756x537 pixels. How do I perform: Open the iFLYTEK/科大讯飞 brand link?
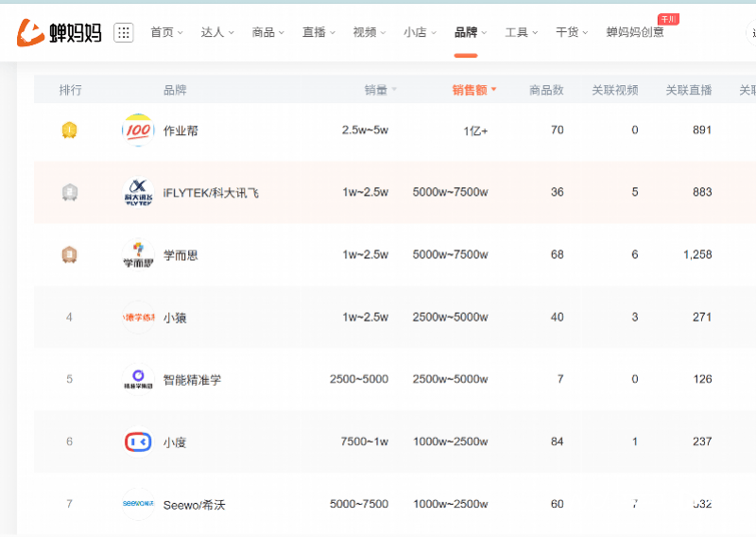point(211,193)
